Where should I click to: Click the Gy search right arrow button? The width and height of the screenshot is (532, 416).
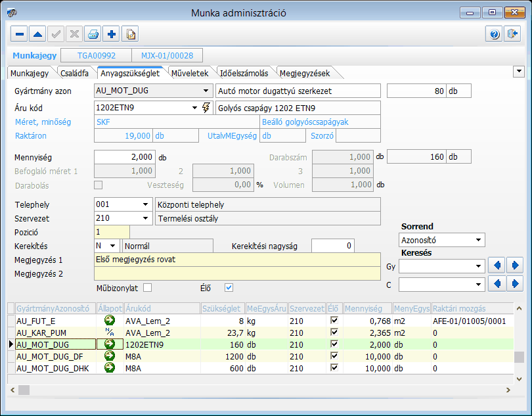coord(515,266)
